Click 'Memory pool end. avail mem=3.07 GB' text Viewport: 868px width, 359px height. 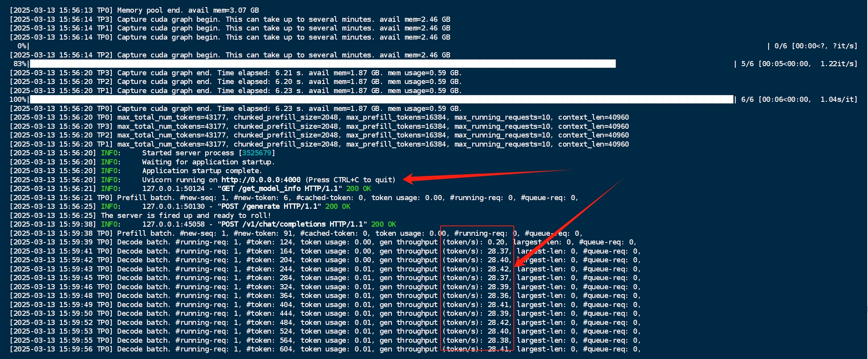point(188,10)
